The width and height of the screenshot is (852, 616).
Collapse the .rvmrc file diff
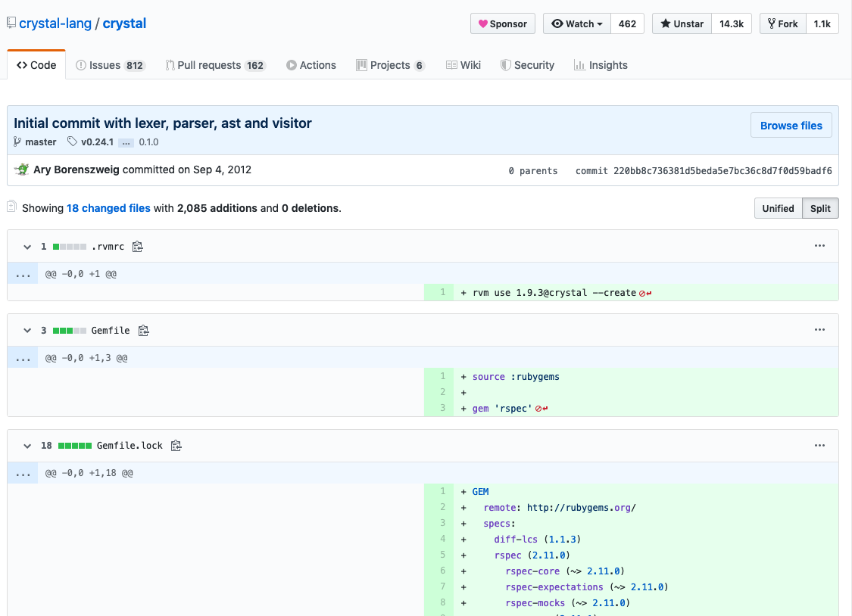tap(27, 247)
